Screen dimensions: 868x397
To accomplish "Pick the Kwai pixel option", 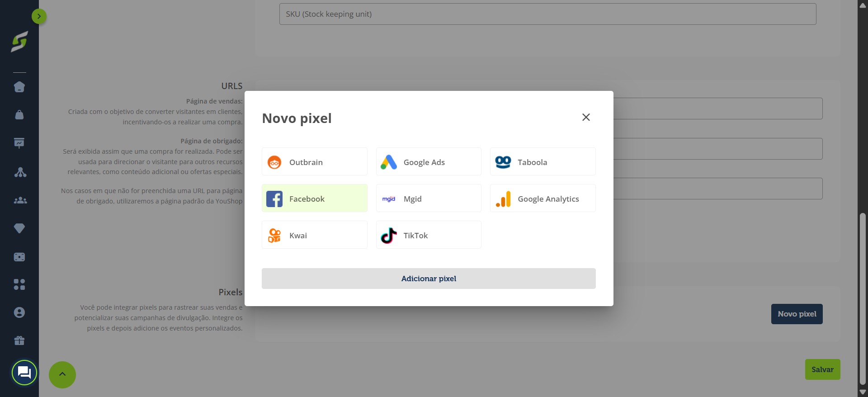I will (x=314, y=235).
